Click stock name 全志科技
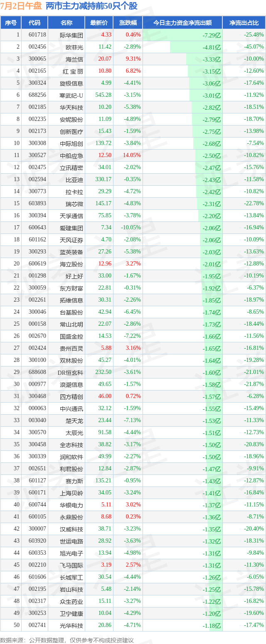The width and height of the screenshot is (266, 644). coord(71,445)
